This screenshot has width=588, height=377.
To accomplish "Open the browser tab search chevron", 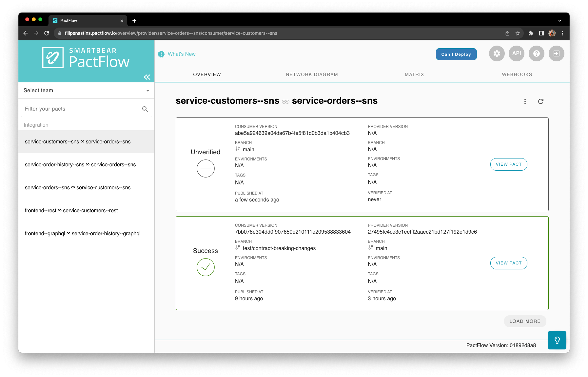I will pos(560,21).
